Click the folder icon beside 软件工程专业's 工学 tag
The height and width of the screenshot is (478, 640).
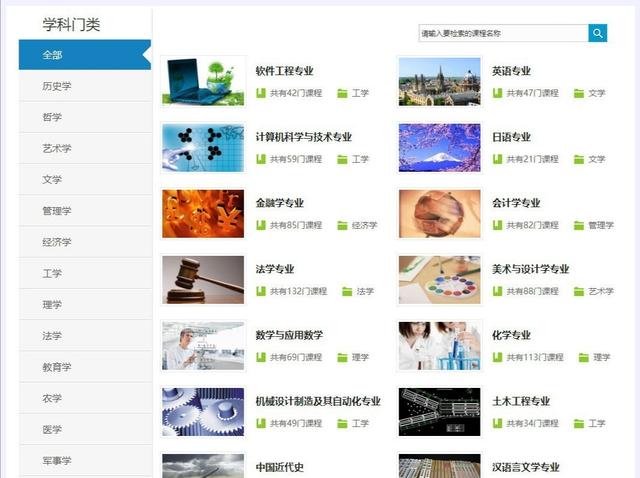coord(342,93)
